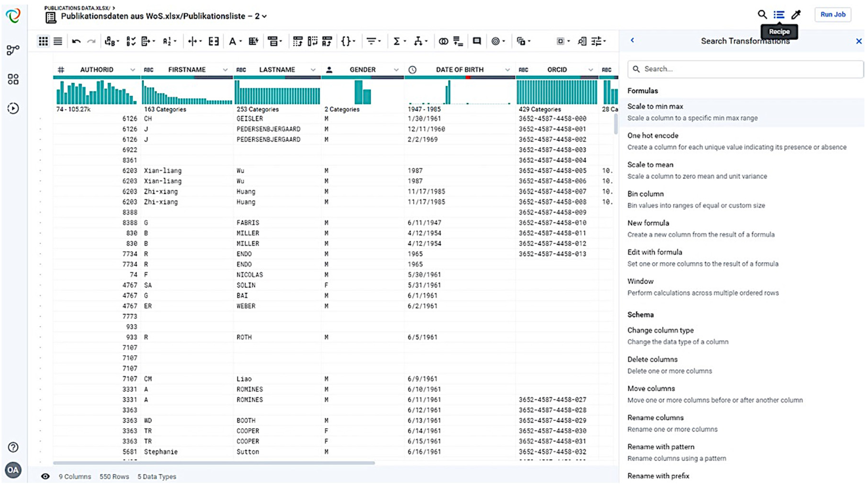Open the sigma aggregate functions menu
Viewport: 868px width, 487px height.
tap(399, 41)
